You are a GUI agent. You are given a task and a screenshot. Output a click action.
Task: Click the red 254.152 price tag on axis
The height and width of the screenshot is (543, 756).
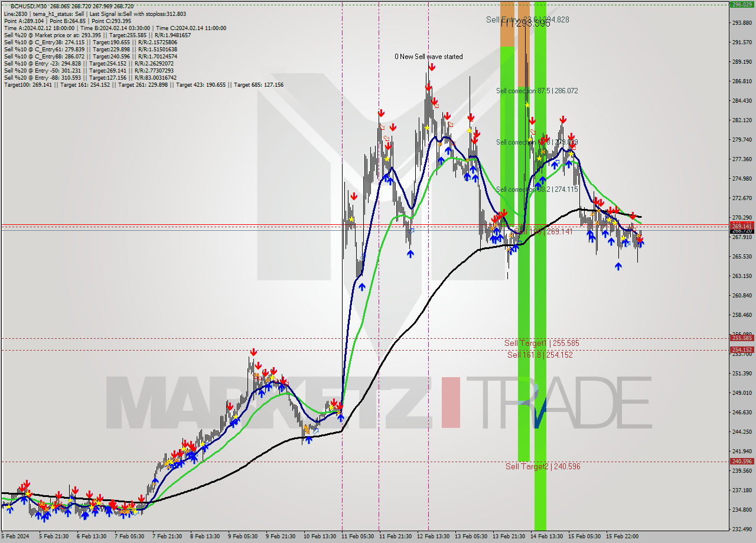[742, 350]
